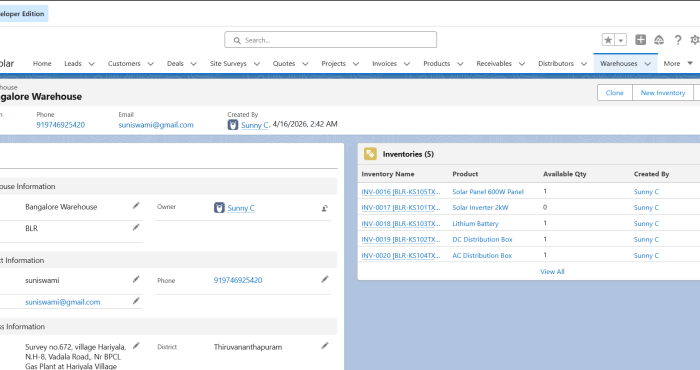Viewport: 700px width, 370px height.
Task: Expand the Quotes tab dropdown chevron
Action: coord(305,64)
